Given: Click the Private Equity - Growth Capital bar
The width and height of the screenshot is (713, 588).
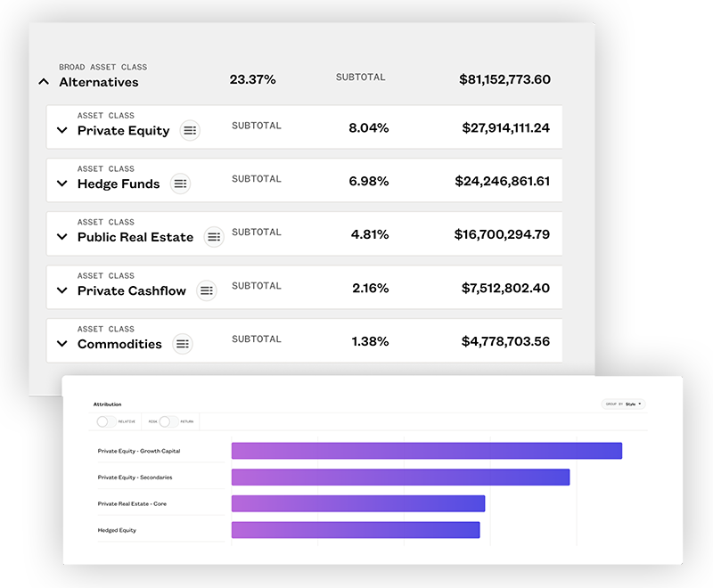Looking at the screenshot, I should (x=426, y=451).
